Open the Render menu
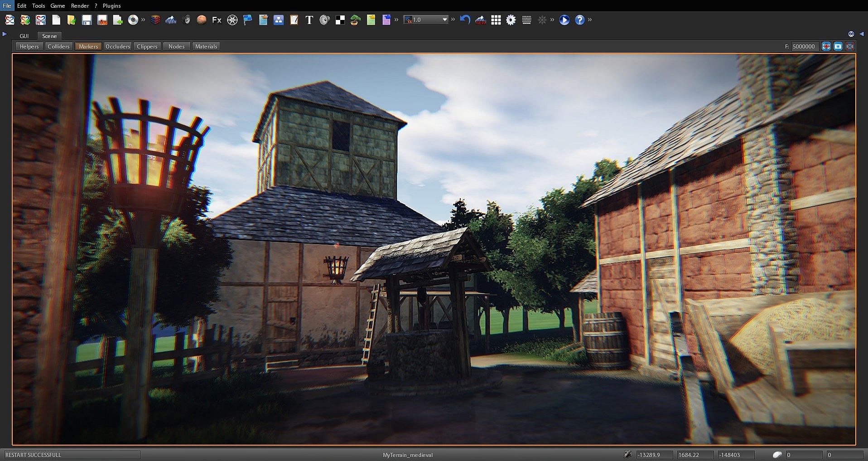 pyautogui.click(x=80, y=6)
